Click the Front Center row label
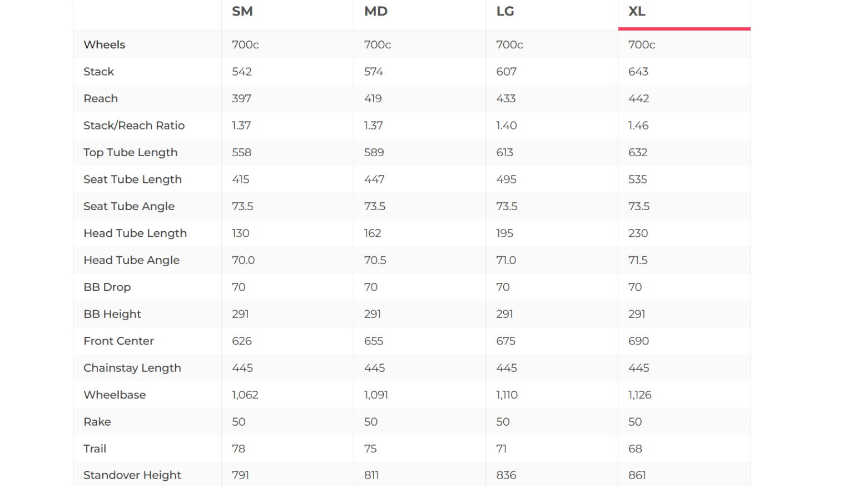The height and width of the screenshot is (488, 868). 118,341
